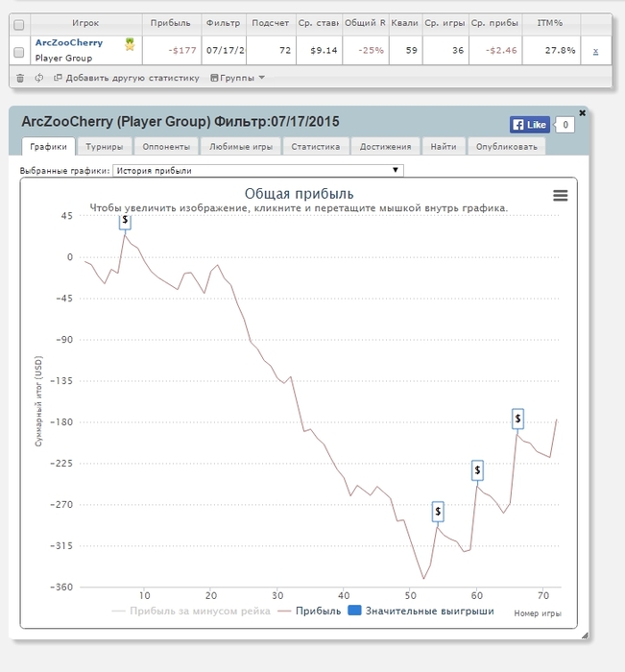The width and height of the screenshot is (625, 672).
Task: Click the 'Общая прибыль' chart title
Action: [x=300, y=194]
